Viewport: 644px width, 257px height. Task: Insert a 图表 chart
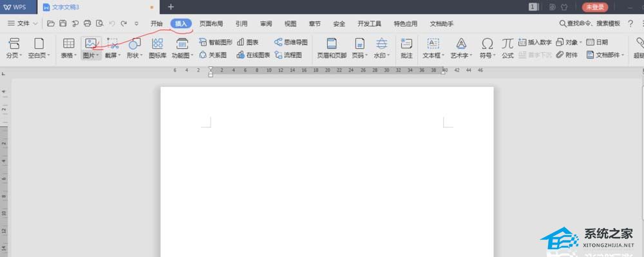coord(248,42)
